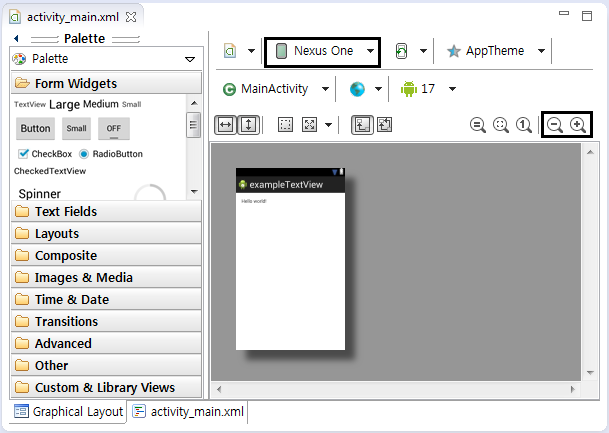Expand the Images & Media category
Image resolution: width=609 pixels, height=433 pixels.
106,278
